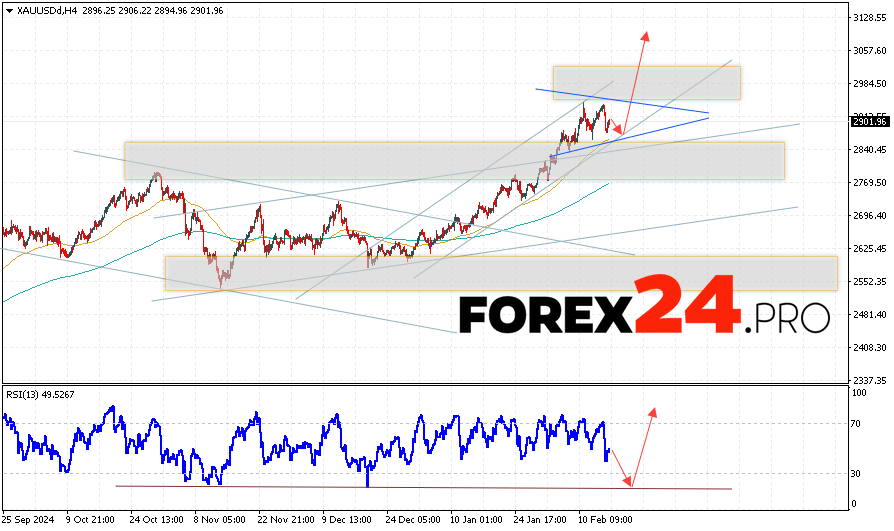
Task: Click the small triangle icon beside XAUUSDd title
Action: (x=8, y=9)
